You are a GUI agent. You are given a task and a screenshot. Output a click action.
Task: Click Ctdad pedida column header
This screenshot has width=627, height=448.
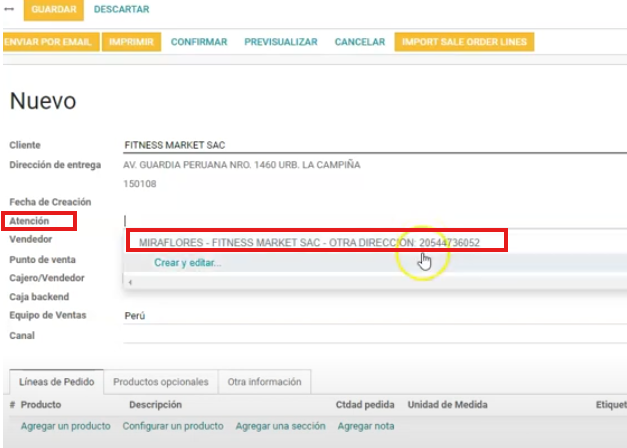[x=365, y=404]
